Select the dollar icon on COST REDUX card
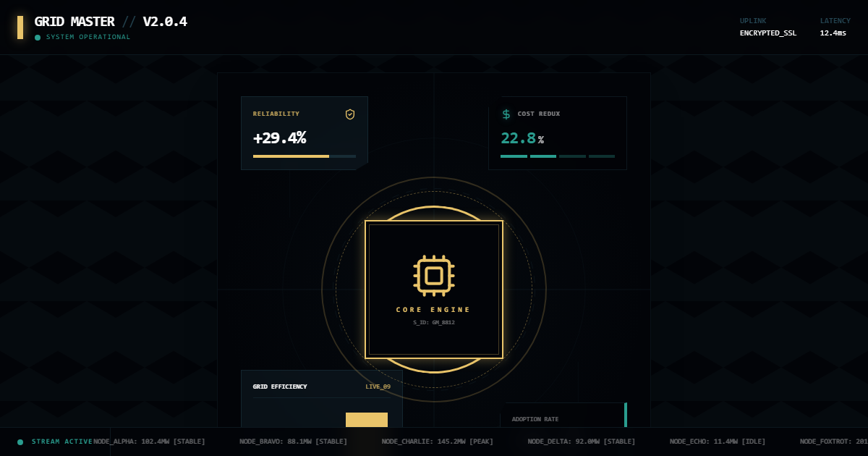Image resolution: width=868 pixels, height=456 pixels. (506, 114)
